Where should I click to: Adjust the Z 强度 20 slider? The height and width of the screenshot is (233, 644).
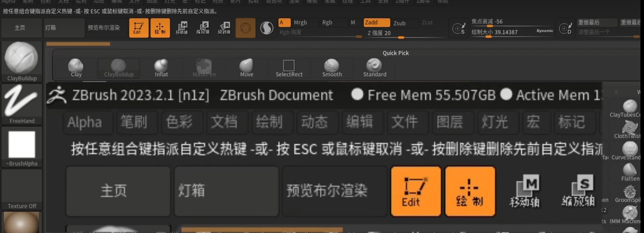coord(405,33)
